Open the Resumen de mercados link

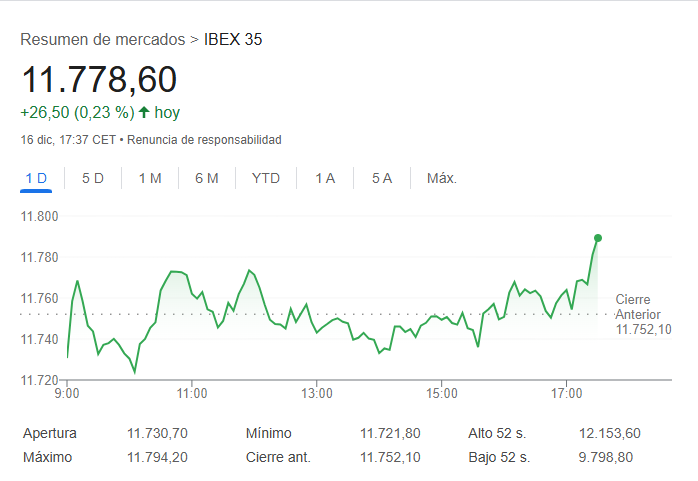tap(102, 40)
